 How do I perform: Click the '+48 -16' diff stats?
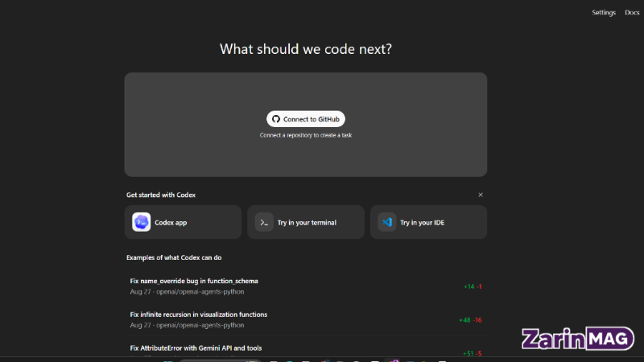[470, 320]
